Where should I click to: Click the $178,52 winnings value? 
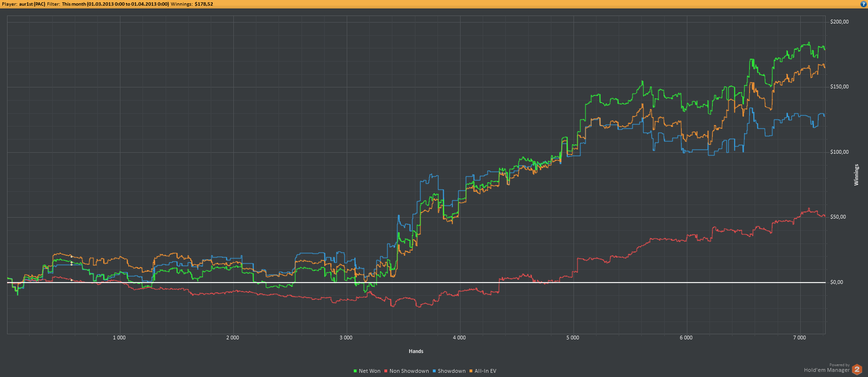click(x=204, y=4)
